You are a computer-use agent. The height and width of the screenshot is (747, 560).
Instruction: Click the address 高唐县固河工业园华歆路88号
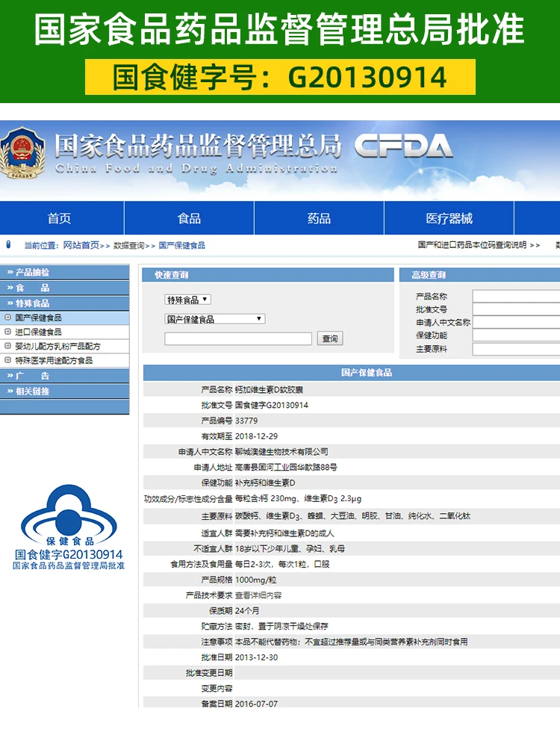(x=286, y=468)
